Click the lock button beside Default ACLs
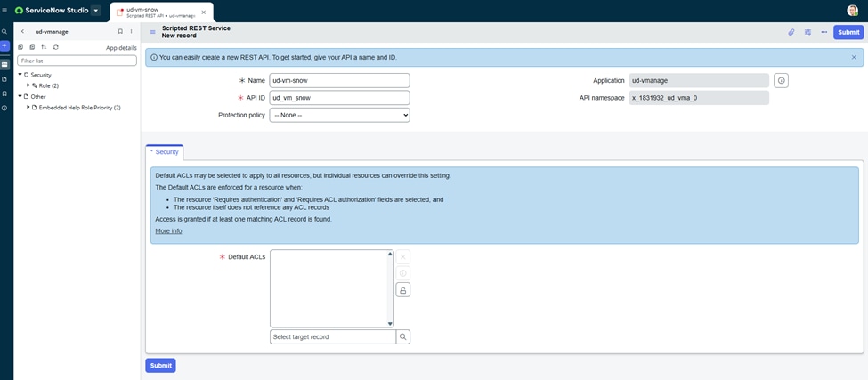 [403, 290]
